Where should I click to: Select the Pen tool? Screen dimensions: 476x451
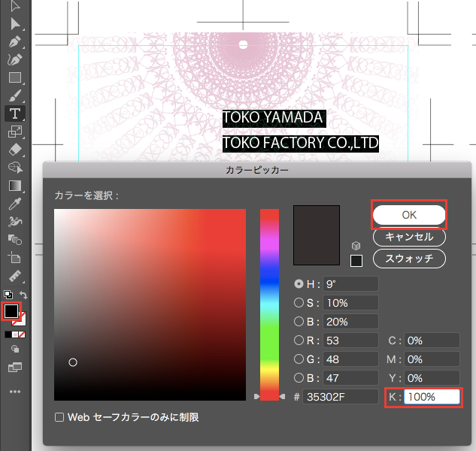14,41
